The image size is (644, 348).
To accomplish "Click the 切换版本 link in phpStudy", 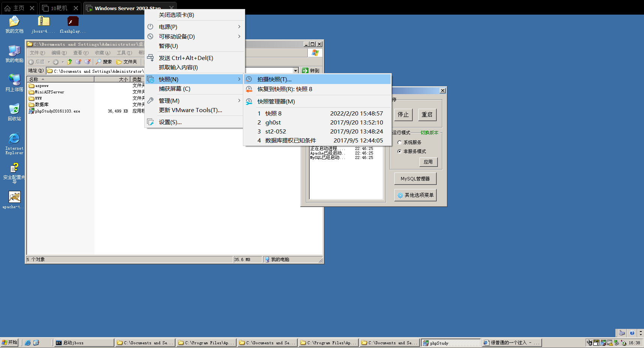I will pos(429,133).
